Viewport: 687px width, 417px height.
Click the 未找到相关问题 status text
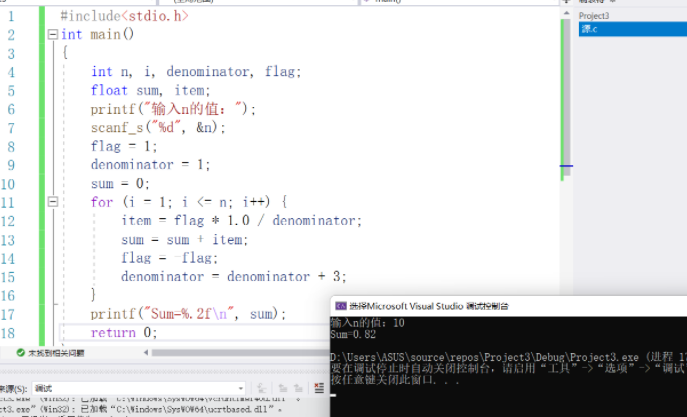pyautogui.click(x=56, y=353)
